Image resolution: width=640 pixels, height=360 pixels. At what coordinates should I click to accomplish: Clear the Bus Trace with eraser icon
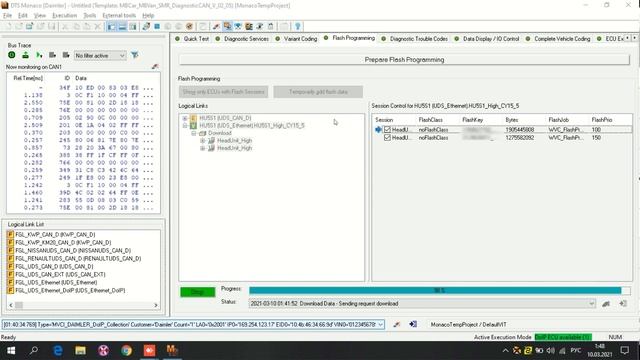(x=155, y=66)
